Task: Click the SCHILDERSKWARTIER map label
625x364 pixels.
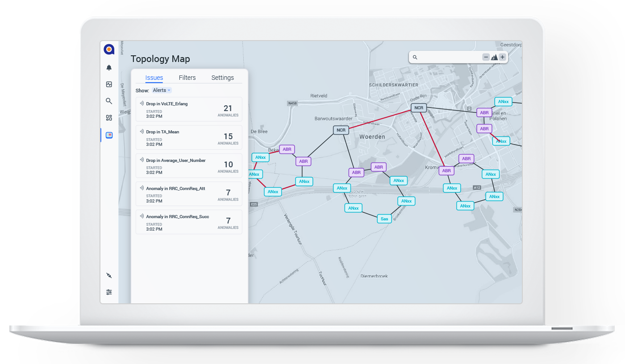Action: (394, 85)
